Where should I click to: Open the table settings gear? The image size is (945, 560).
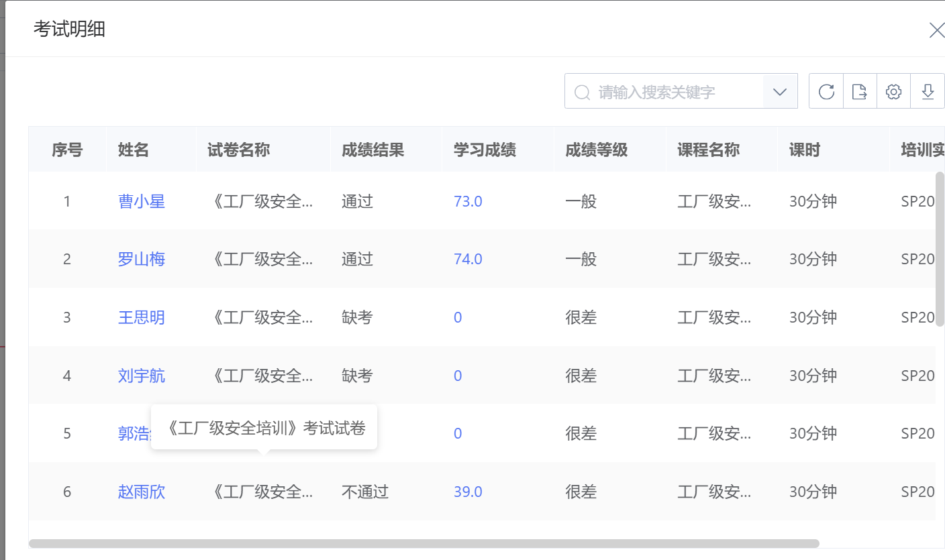point(893,91)
